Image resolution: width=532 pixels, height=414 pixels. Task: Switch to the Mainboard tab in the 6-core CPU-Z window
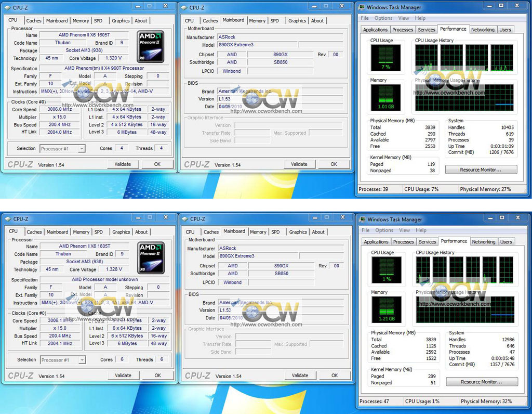[x=57, y=232]
